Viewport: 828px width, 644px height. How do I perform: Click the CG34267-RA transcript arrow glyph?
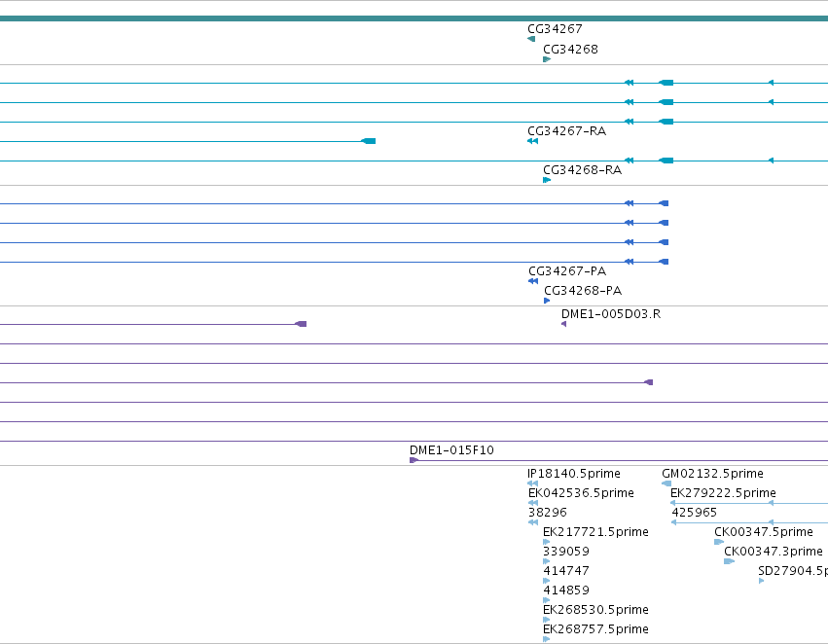point(533,141)
